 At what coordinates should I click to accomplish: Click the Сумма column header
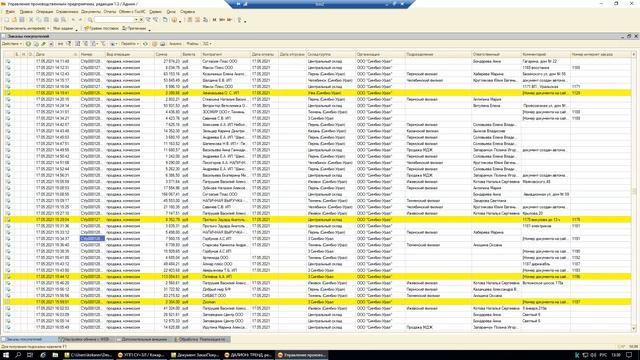tap(167, 54)
